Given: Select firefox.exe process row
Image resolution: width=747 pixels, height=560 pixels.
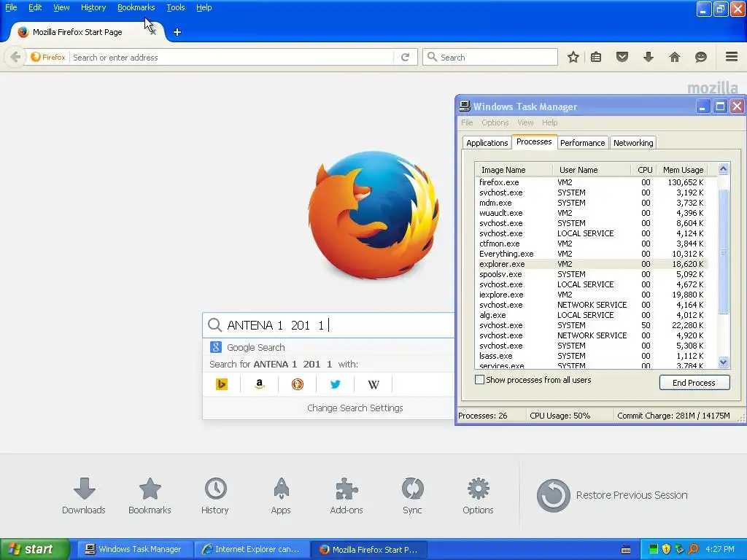Looking at the screenshot, I should 592,182.
